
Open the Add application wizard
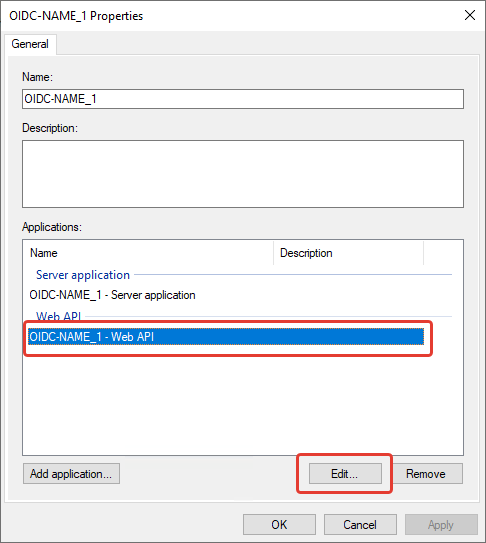pyautogui.click(x=71, y=474)
